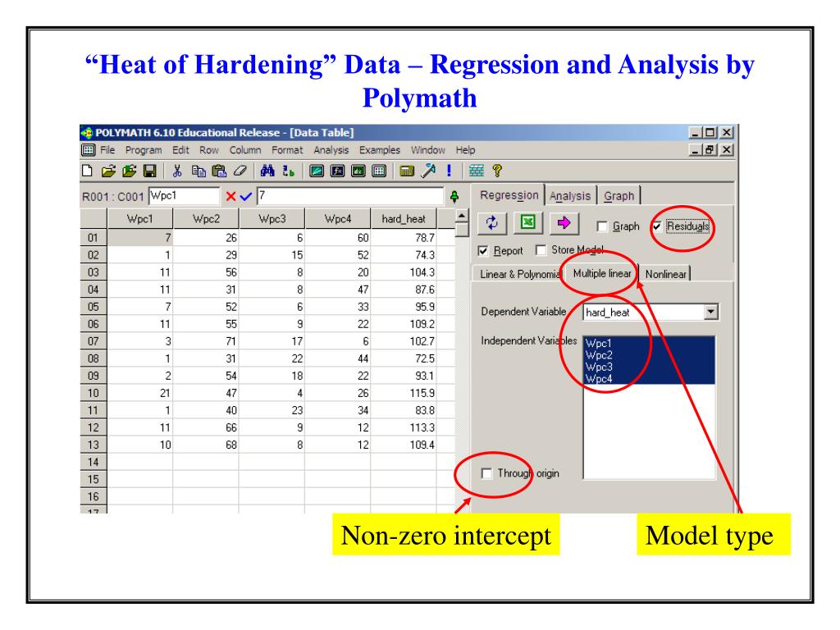Open the fx equations program icon
The width and height of the screenshot is (840, 630).
(x=337, y=171)
